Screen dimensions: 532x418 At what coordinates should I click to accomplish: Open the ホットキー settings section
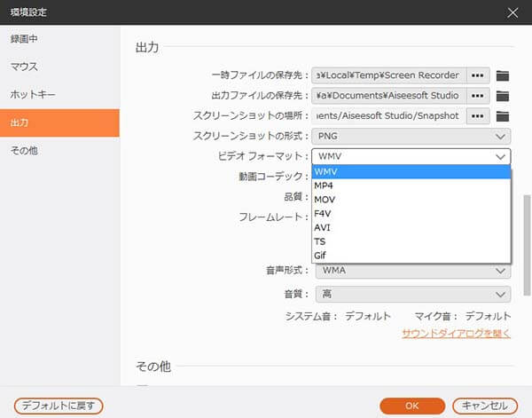point(59,94)
